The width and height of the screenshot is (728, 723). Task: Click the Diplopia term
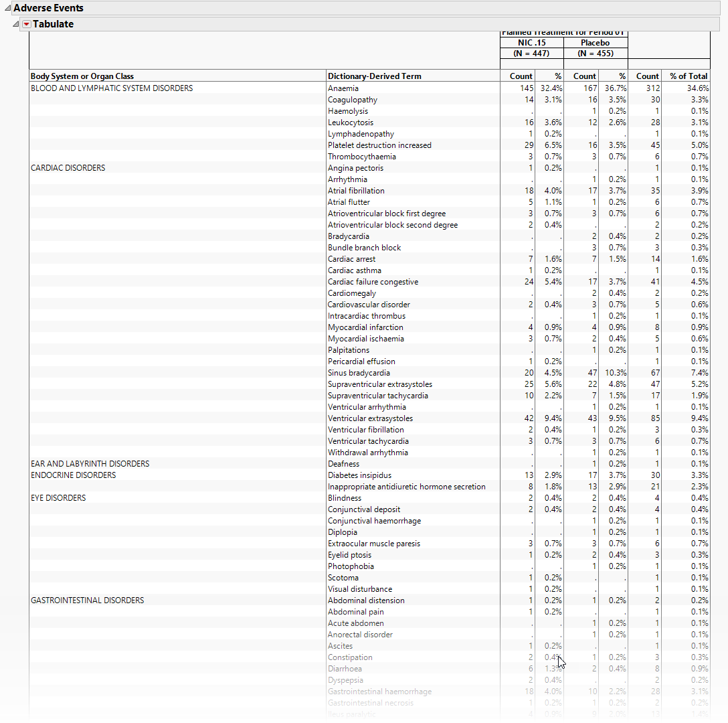(x=343, y=532)
